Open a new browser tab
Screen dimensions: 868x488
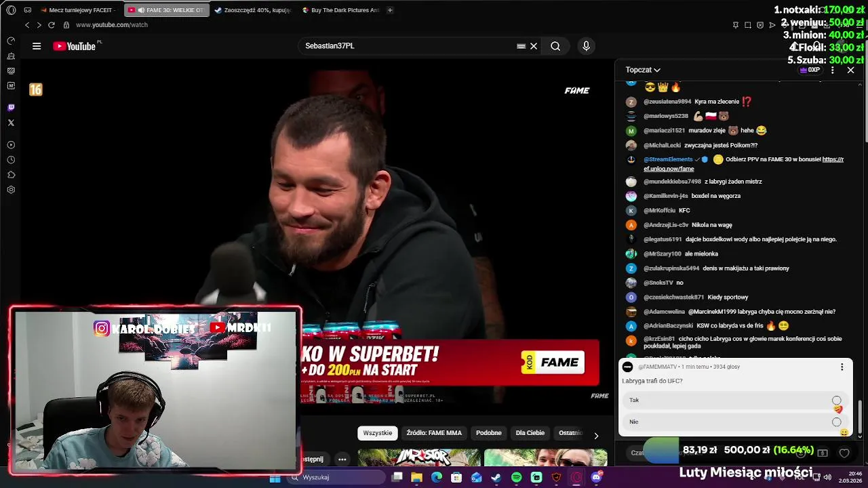pyautogui.click(x=390, y=10)
